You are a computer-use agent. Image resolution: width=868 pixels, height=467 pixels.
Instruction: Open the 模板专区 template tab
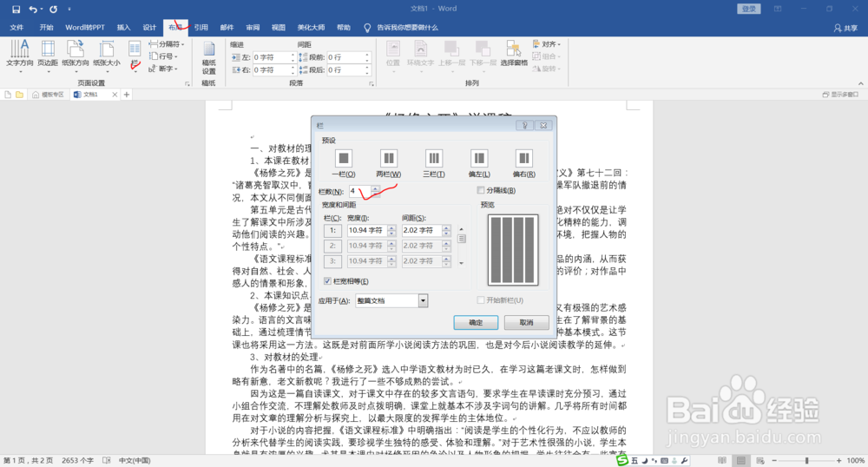pos(48,95)
